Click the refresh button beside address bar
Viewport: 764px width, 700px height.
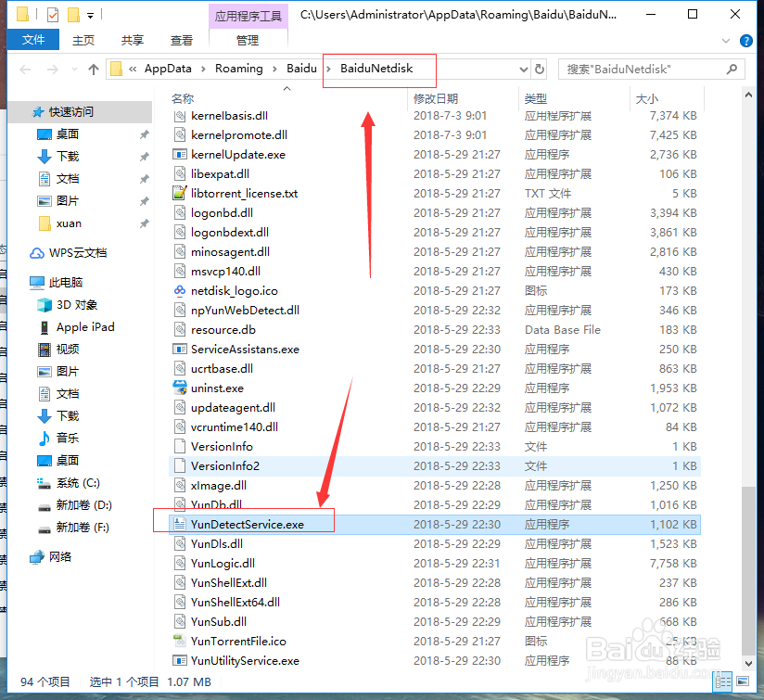click(540, 69)
